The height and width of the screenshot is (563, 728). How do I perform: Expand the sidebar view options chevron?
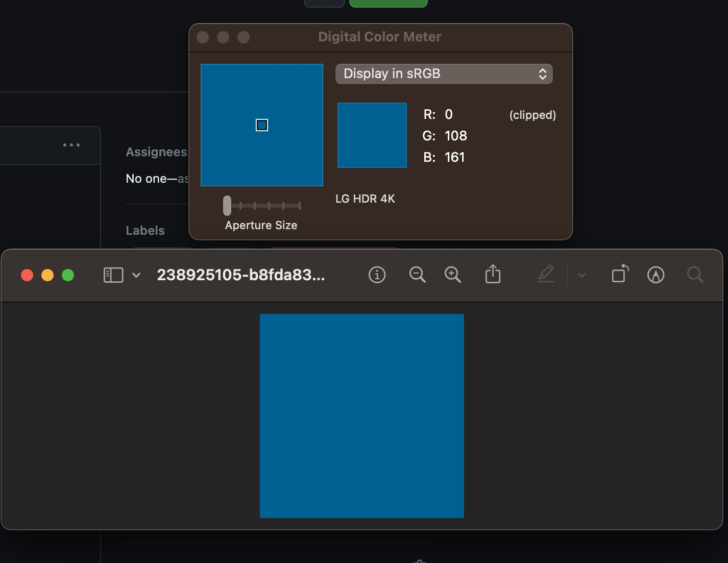click(136, 275)
